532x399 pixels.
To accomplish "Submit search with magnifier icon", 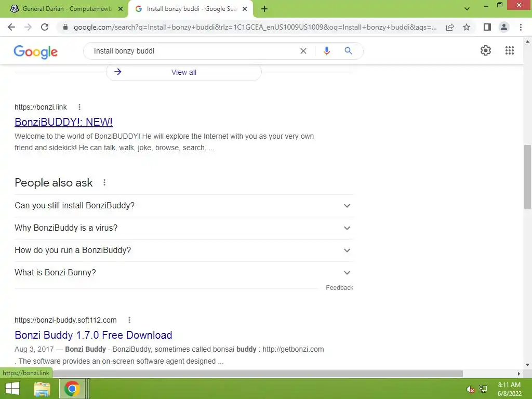I will [x=348, y=51].
